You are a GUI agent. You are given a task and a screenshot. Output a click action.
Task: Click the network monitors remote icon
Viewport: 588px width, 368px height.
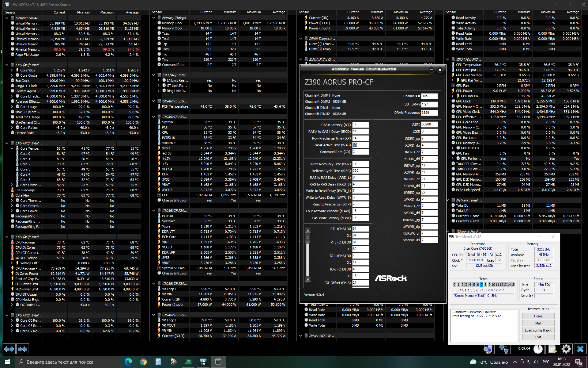[x=504, y=349]
